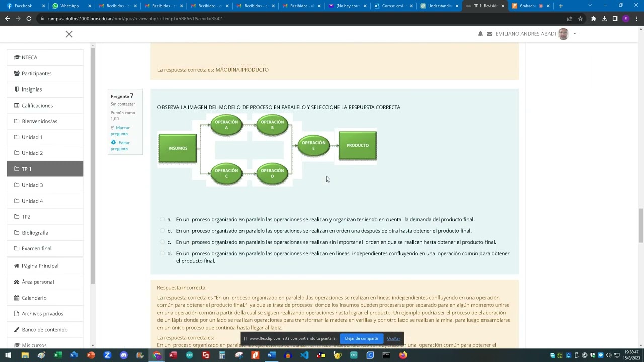Click Editar pregunta gear link

(x=120, y=146)
